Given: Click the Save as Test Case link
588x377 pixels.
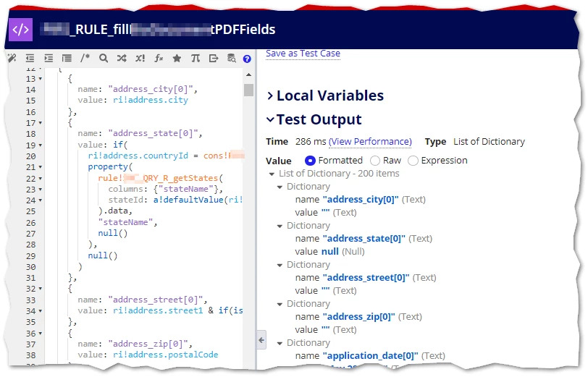Looking at the screenshot, I should [x=303, y=54].
